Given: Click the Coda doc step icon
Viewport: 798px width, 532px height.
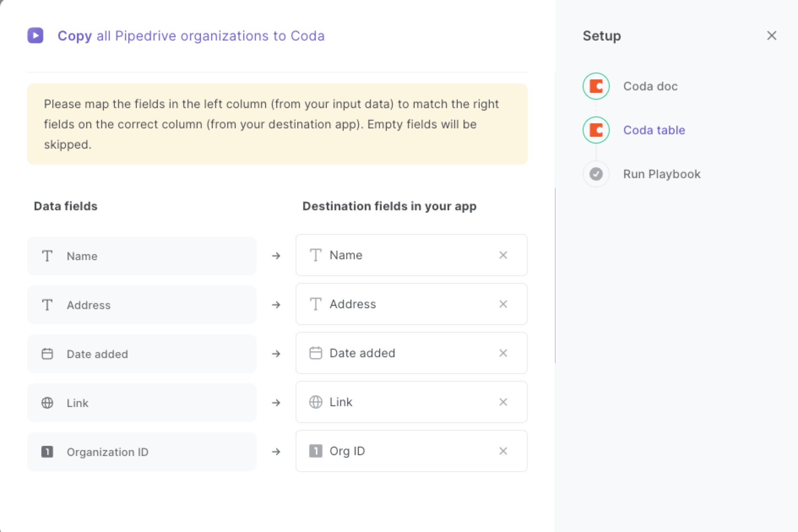Looking at the screenshot, I should tap(596, 86).
